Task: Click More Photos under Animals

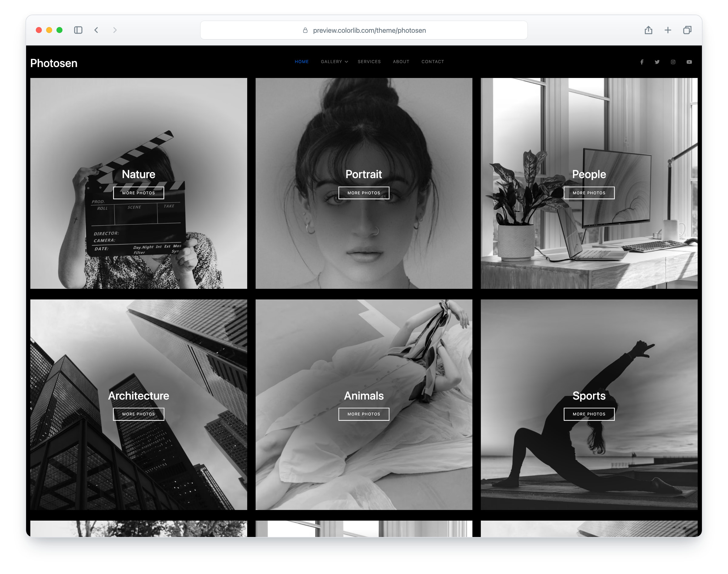Action: click(363, 414)
